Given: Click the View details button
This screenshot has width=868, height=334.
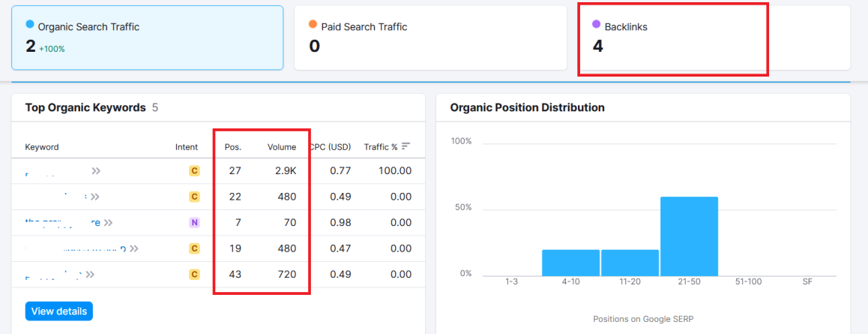Looking at the screenshot, I should pos(58,311).
